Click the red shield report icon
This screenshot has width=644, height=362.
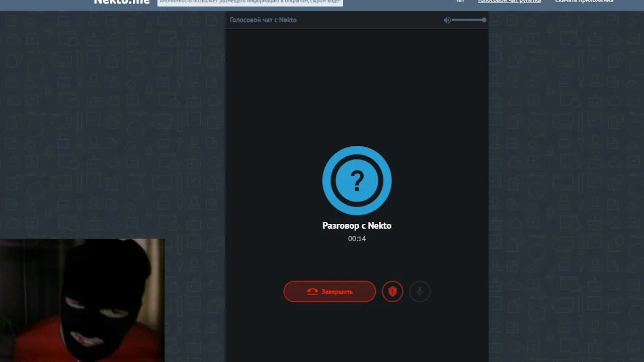[392, 292]
